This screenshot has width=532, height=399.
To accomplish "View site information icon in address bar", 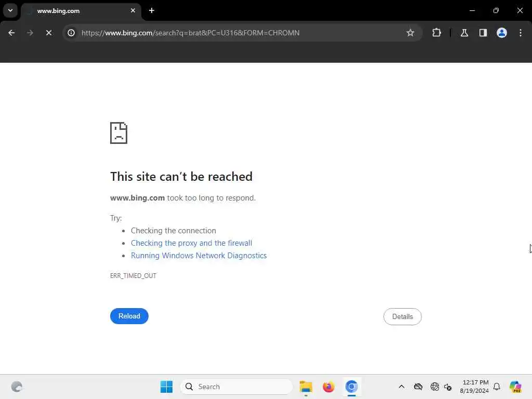I will [71, 33].
